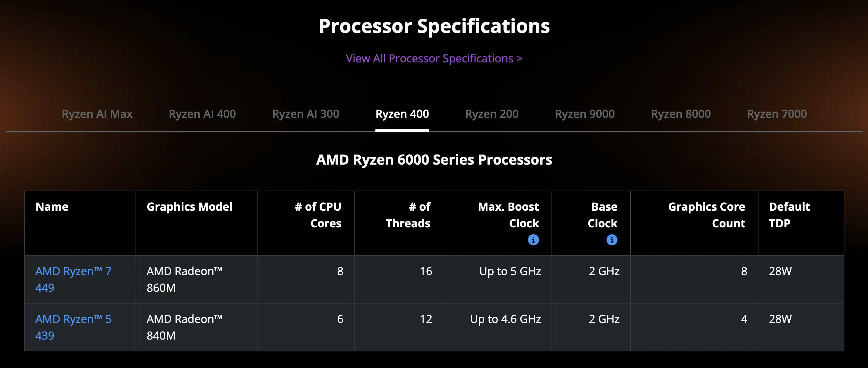Screen dimensions: 868x368
Task: Open the AMD Ryzen 7 449 link
Action: (73, 279)
